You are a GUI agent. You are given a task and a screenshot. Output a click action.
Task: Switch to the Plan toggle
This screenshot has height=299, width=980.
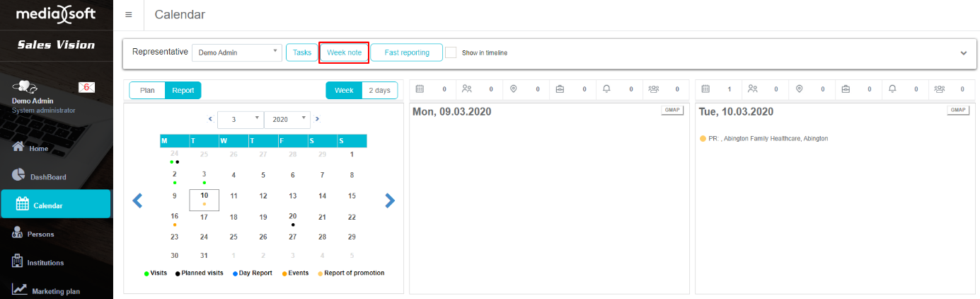pos(147,90)
